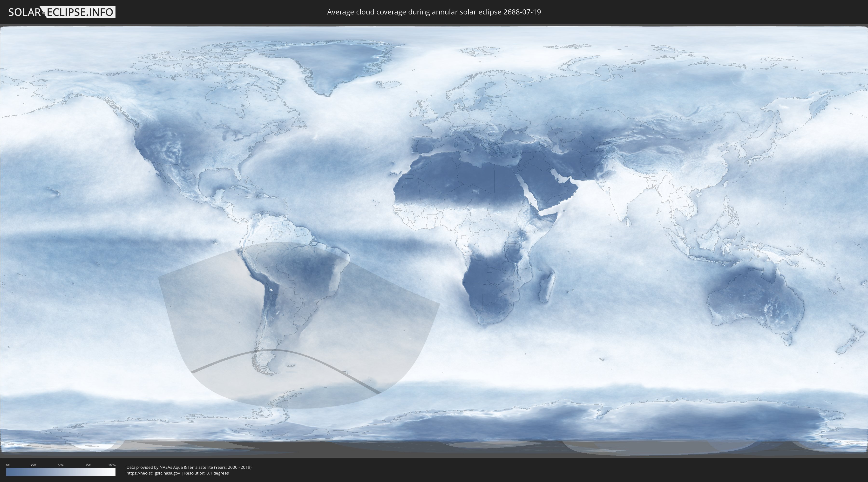Image resolution: width=868 pixels, height=482 pixels.
Task: Click the 75% legend label
Action: click(x=88, y=465)
